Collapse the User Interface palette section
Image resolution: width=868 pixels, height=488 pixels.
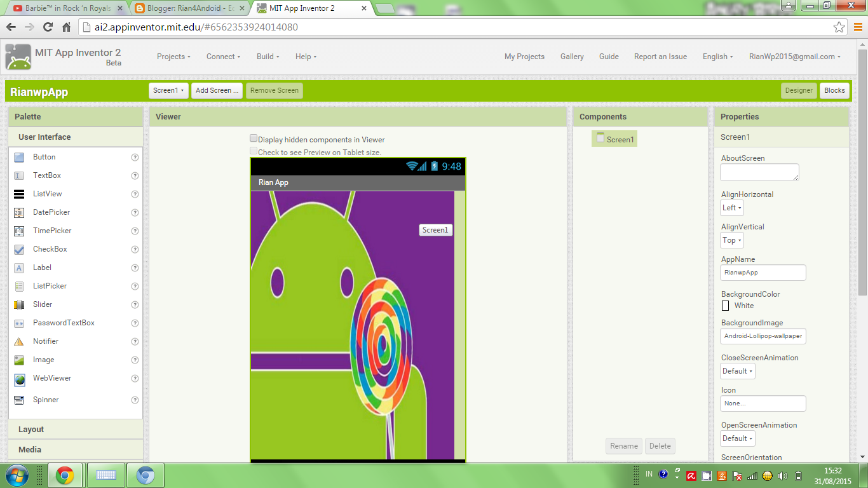click(76, 137)
